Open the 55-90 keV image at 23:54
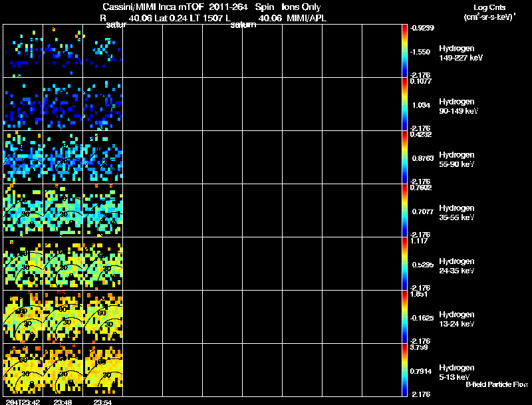 (103, 158)
